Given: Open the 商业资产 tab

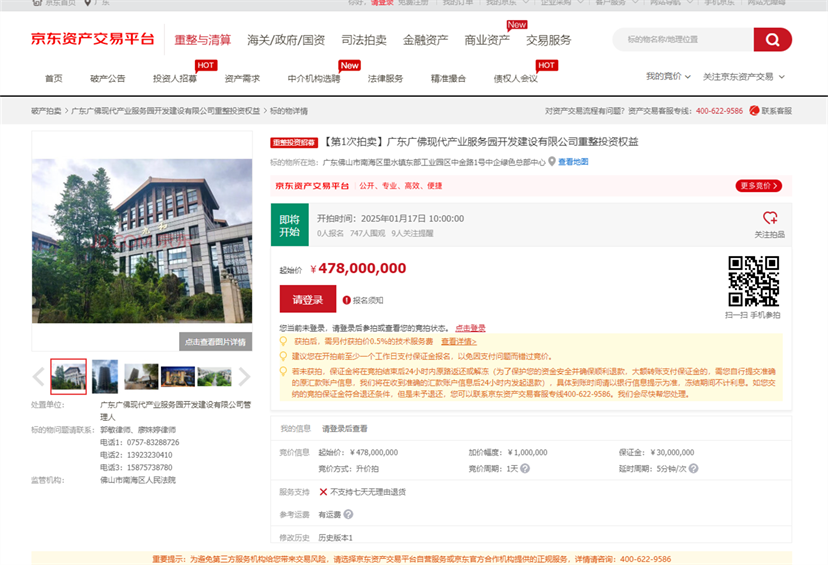Looking at the screenshot, I should (487, 40).
